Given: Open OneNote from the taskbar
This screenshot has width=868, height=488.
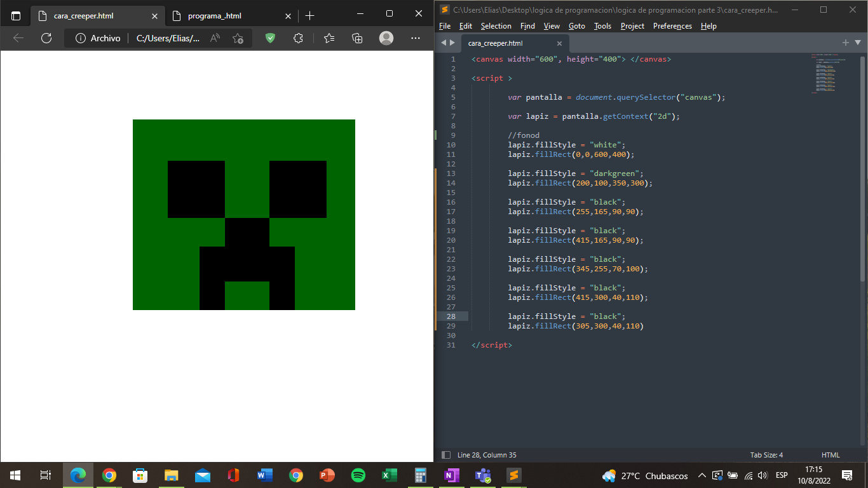Looking at the screenshot, I should pos(451,475).
